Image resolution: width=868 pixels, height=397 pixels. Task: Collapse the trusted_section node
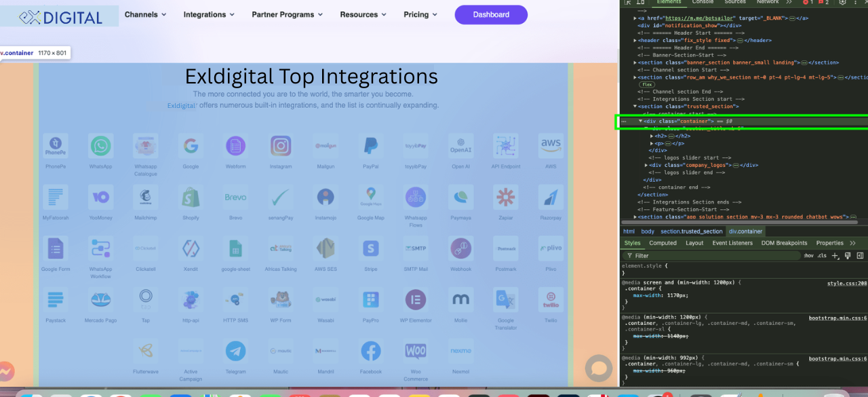point(635,107)
